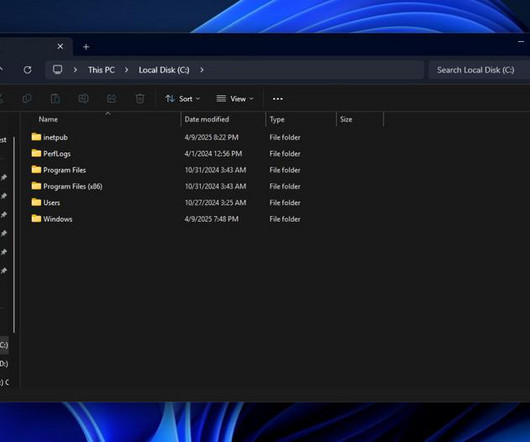Viewport: 530px width, 442px height.
Task: Select the D: drive in navigation pane
Action: [4, 364]
